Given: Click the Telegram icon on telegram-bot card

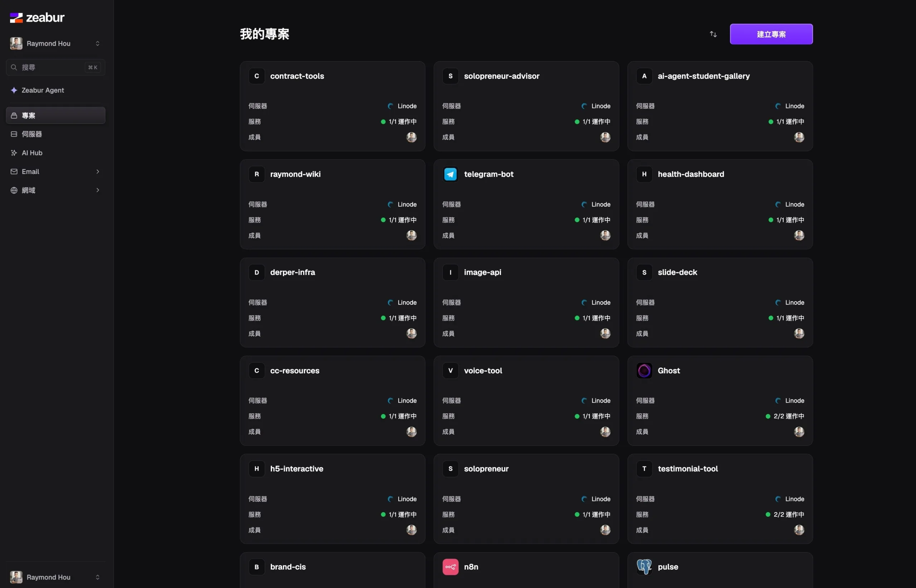Looking at the screenshot, I should (x=450, y=174).
